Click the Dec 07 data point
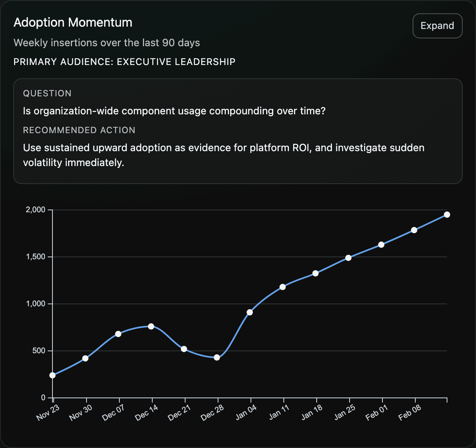476x448 pixels. click(x=118, y=334)
